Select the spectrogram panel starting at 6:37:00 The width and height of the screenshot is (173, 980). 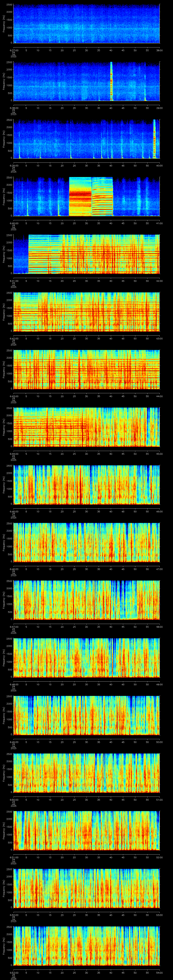click(87, 24)
